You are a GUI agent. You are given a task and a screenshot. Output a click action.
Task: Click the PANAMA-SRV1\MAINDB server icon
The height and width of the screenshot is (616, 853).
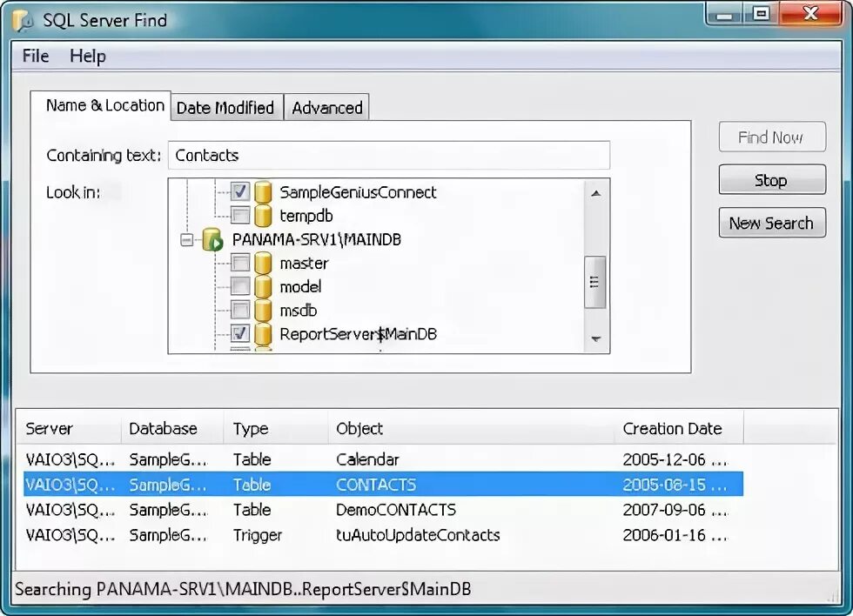pyautogui.click(x=212, y=240)
